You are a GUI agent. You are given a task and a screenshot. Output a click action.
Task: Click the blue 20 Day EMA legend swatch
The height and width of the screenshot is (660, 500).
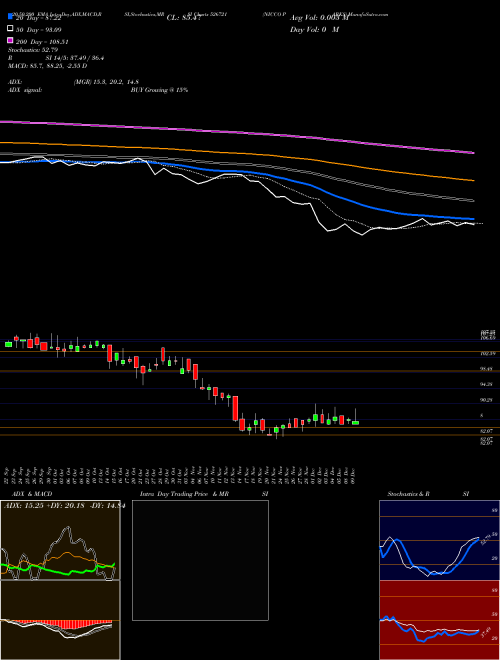coord(11,17)
